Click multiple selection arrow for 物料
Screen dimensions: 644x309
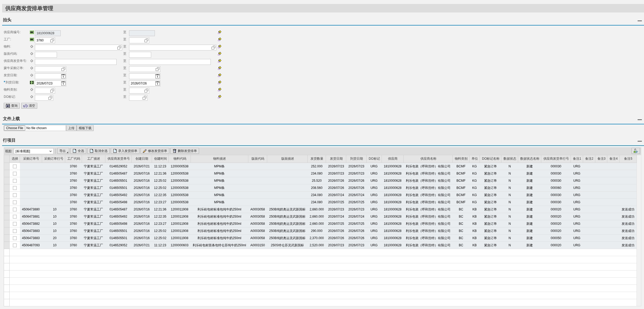click(220, 46)
